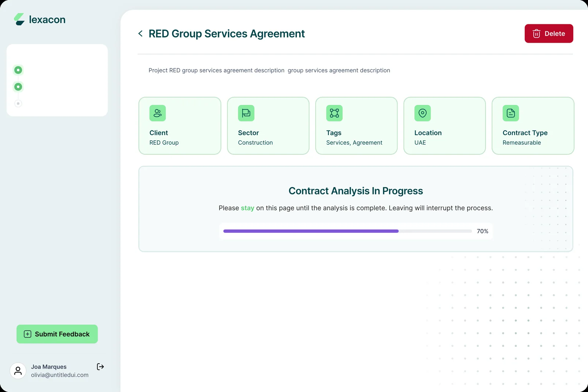Click the lexacon logo icon
Image resolution: width=588 pixels, height=392 pixels.
(19, 19)
